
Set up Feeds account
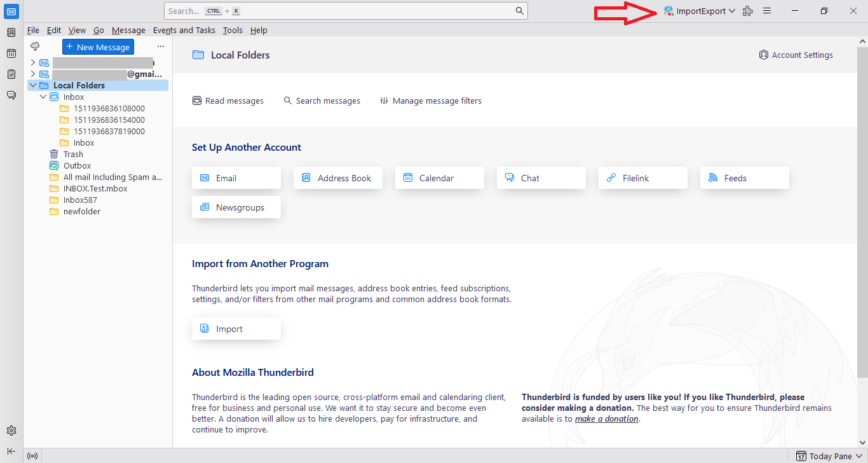tap(745, 178)
